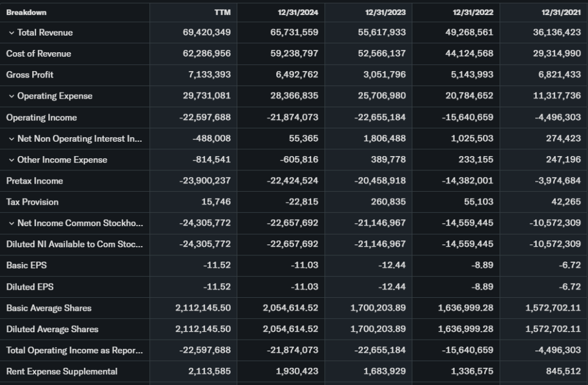Viewport: 588px width, 385px height.
Task: Collapse the Total Revenue row chevron
Action: [11, 33]
